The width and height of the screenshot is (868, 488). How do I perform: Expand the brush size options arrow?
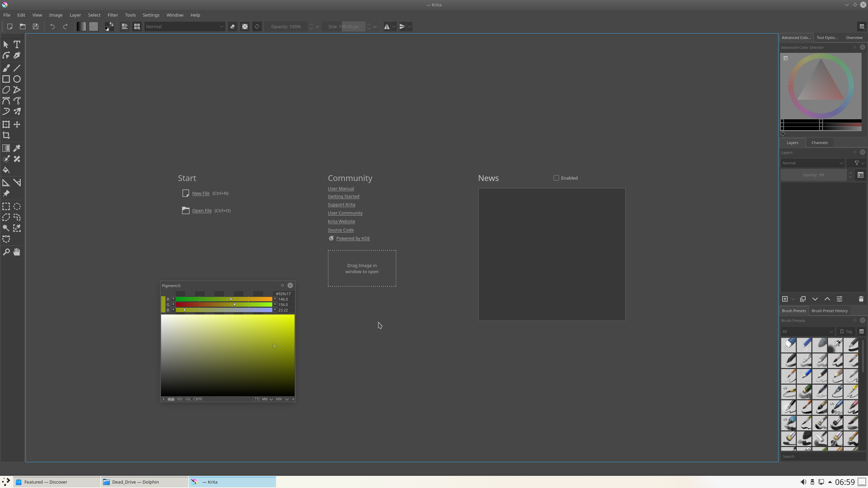(375, 26)
